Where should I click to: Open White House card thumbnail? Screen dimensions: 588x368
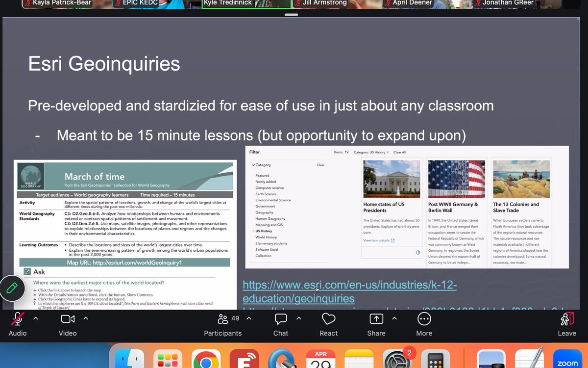click(392, 179)
